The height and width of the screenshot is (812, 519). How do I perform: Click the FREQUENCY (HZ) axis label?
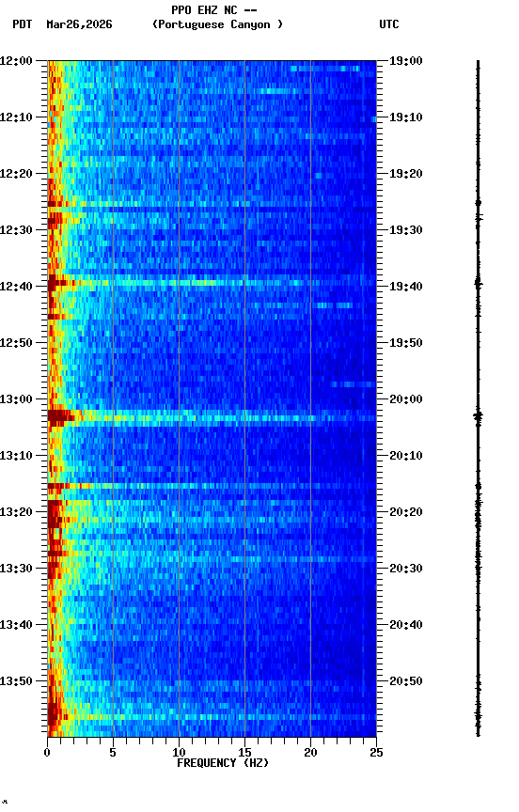[x=223, y=763]
